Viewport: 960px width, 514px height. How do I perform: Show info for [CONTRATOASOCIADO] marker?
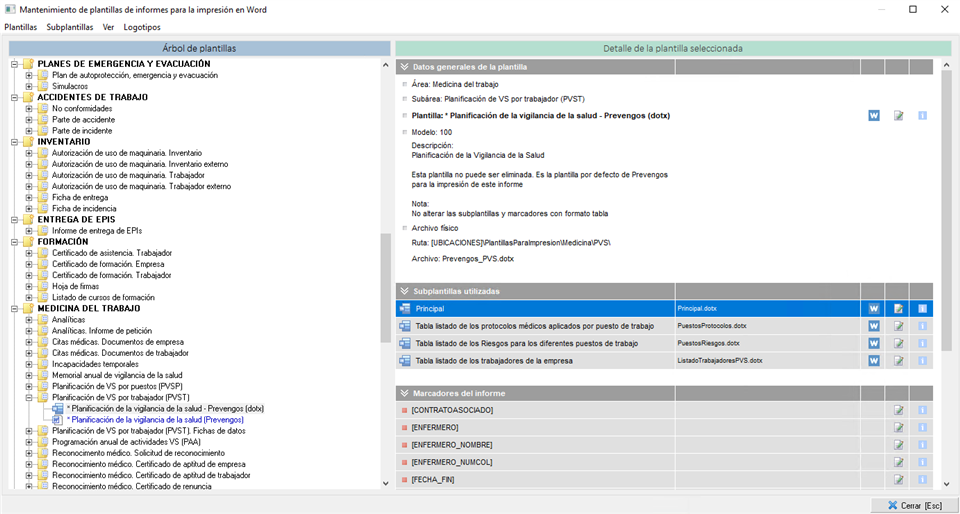click(922, 410)
